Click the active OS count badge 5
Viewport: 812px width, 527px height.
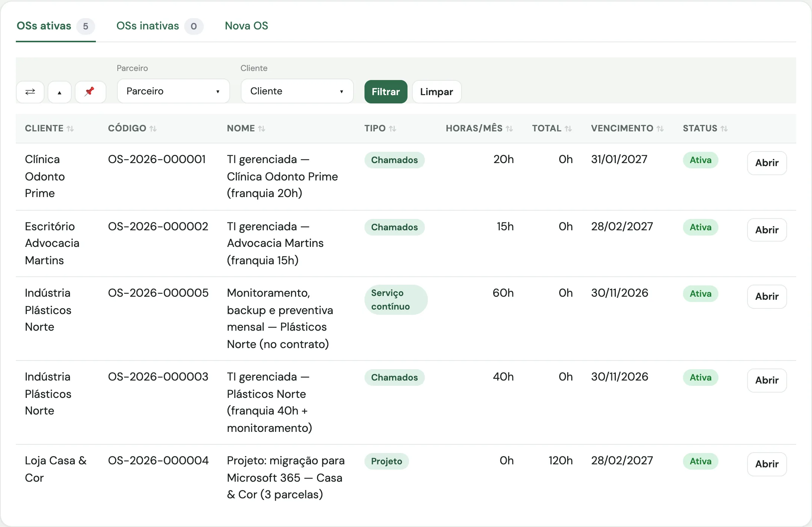click(86, 26)
